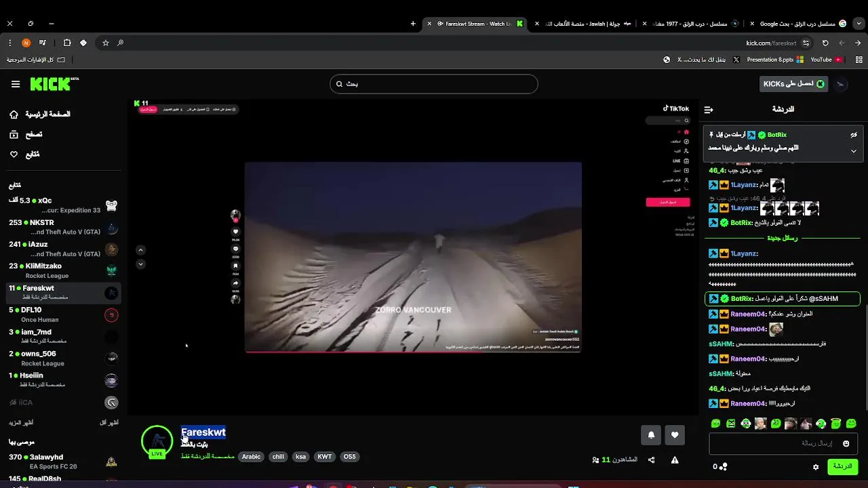
Task: Select DFL10 channel in sidebar
Action: point(64,314)
